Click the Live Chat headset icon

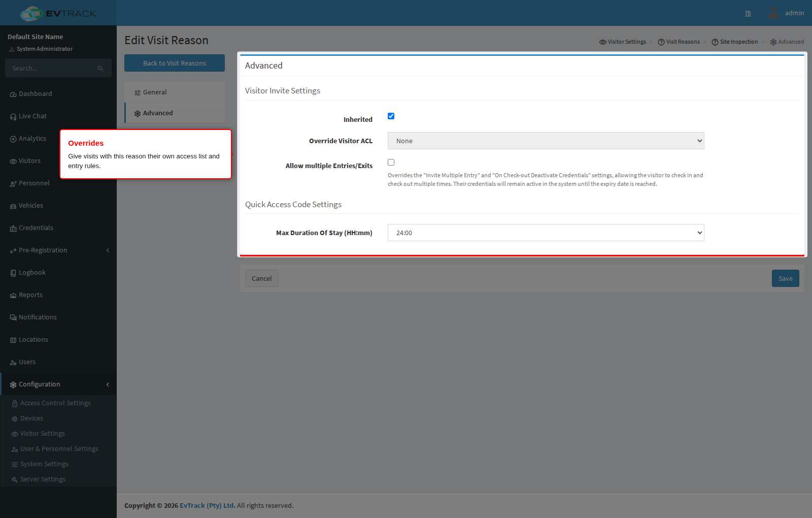coord(13,117)
